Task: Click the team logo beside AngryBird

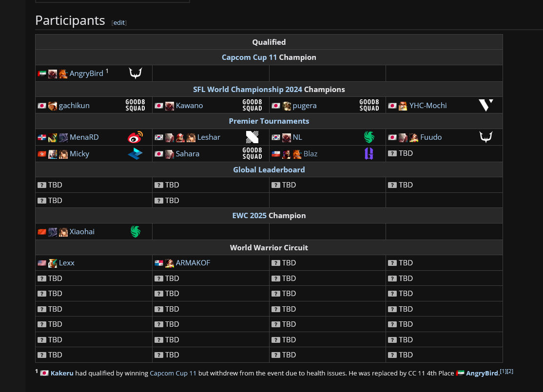Action: pyautogui.click(x=136, y=74)
